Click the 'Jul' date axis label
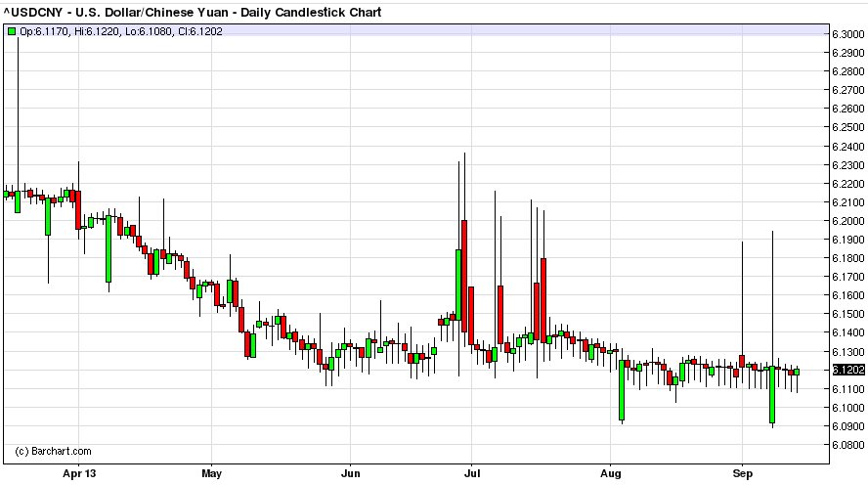The image size is (868, 485). [472, 473]
